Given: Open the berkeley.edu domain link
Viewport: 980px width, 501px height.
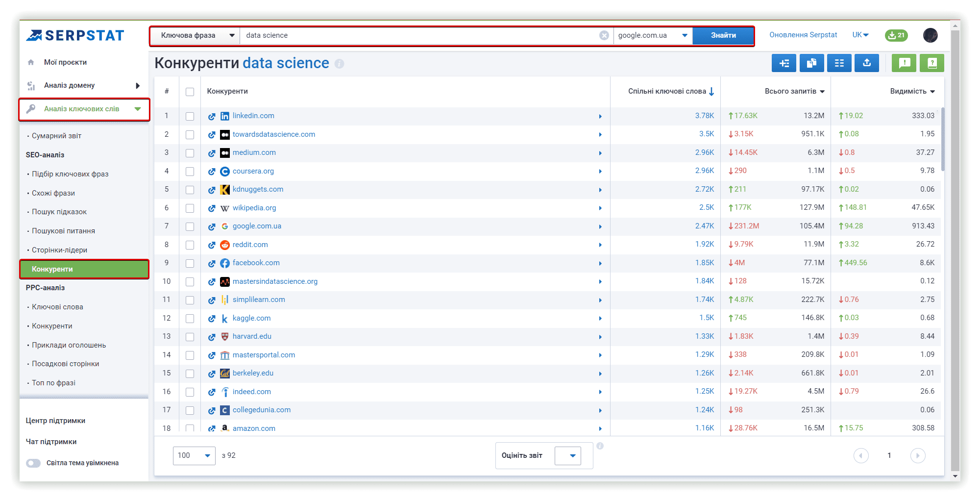Looking at the screenshot, I should 253,373.
